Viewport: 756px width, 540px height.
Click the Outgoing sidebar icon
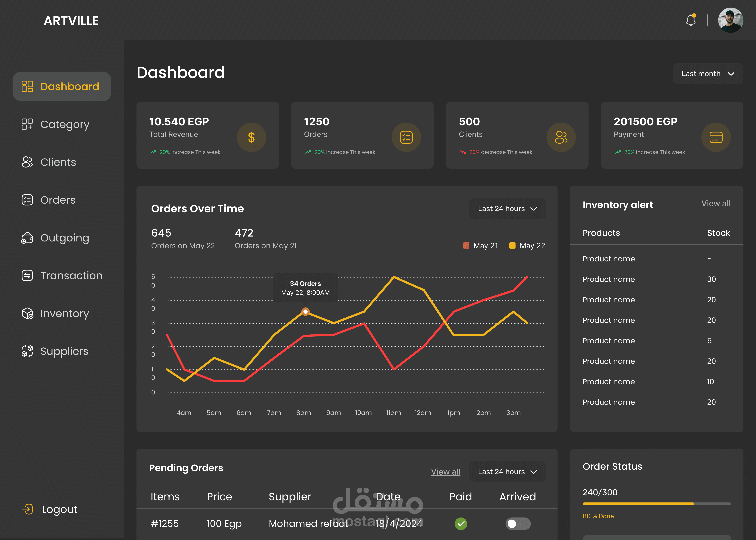(x=27, y=238)
